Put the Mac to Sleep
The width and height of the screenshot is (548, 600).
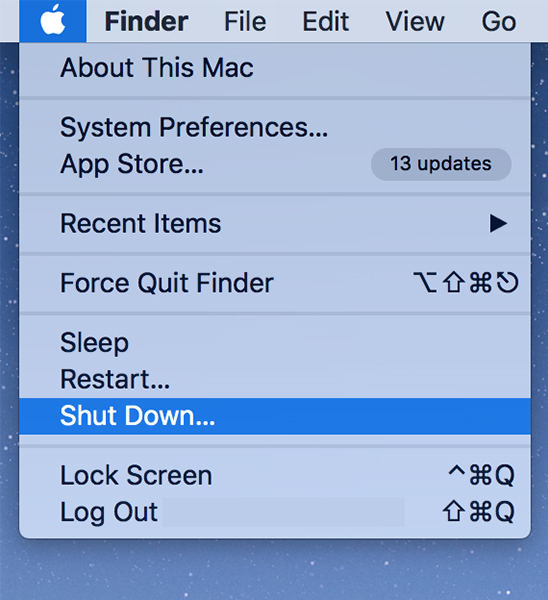275,342
